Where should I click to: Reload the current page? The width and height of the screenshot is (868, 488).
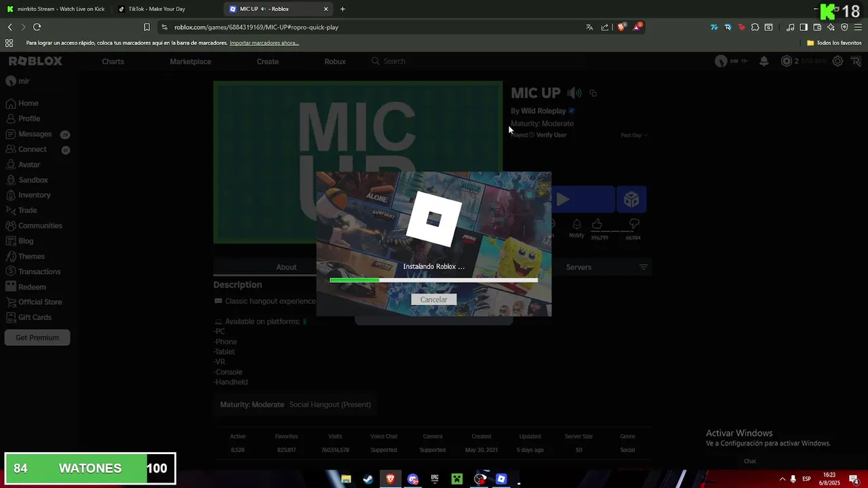37,27
